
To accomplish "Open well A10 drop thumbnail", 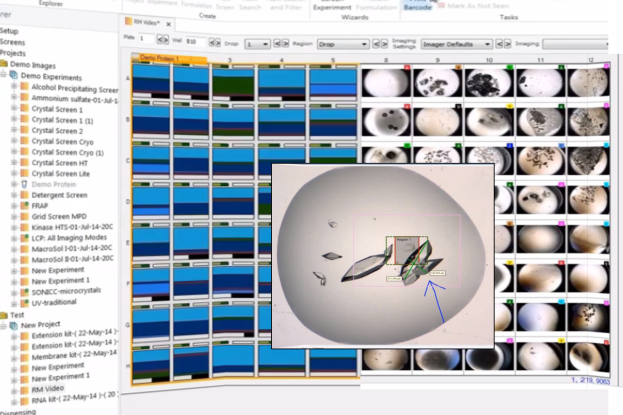I will tap(489, 83).
